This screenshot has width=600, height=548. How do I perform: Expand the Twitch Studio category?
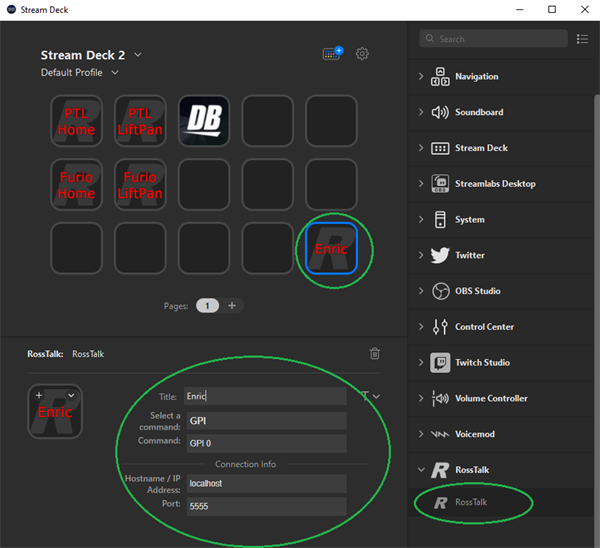click(x=421, y=362)
